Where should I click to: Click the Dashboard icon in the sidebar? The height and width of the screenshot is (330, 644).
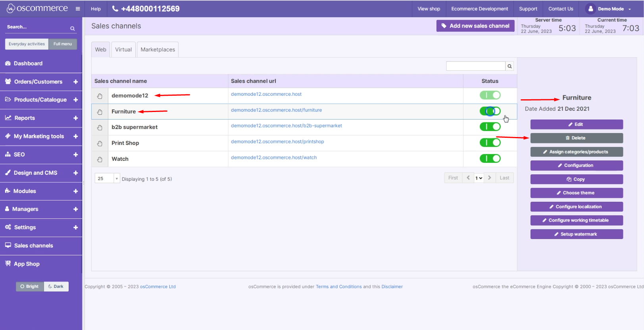(x=8, y=63)
